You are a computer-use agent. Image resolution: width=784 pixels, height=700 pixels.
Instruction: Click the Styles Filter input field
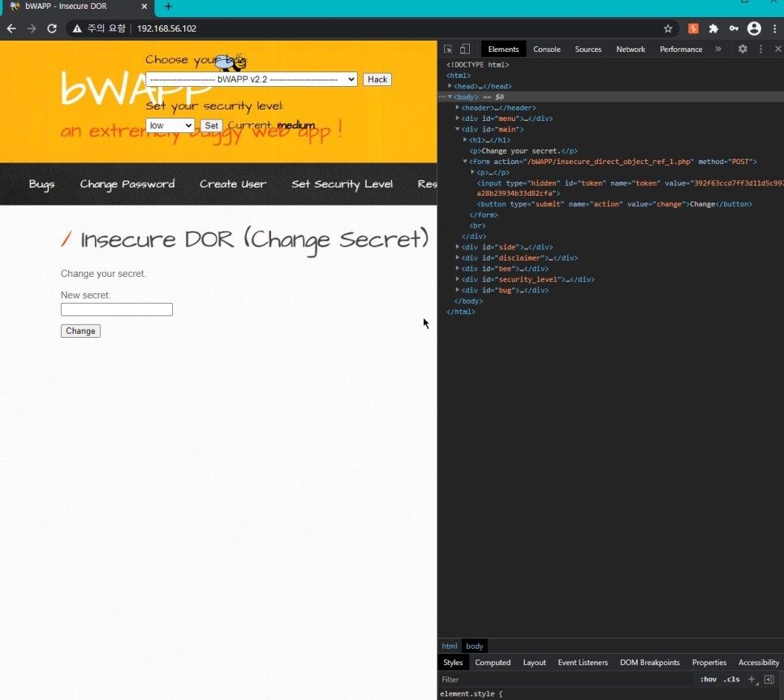tap(567, 679)
